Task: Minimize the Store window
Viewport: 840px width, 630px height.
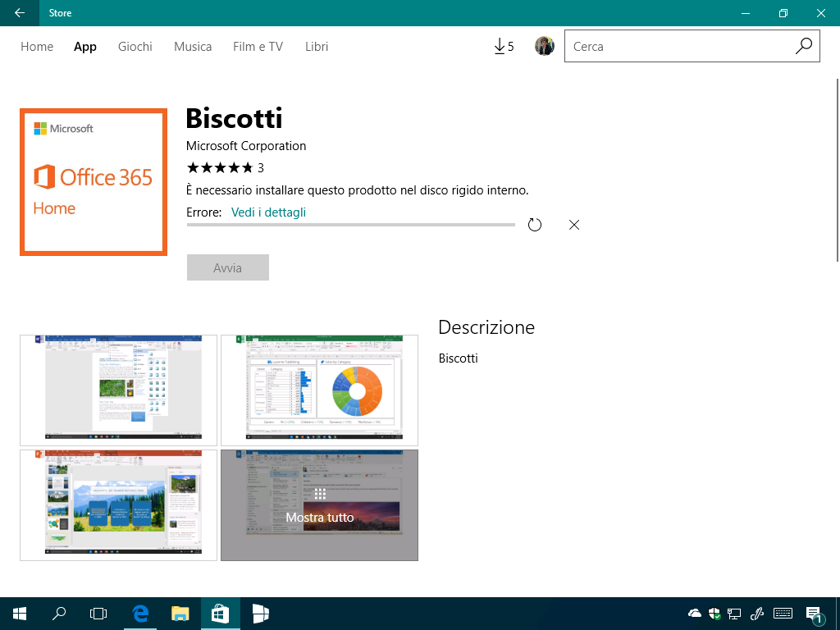Action: [x=745, y=13]
